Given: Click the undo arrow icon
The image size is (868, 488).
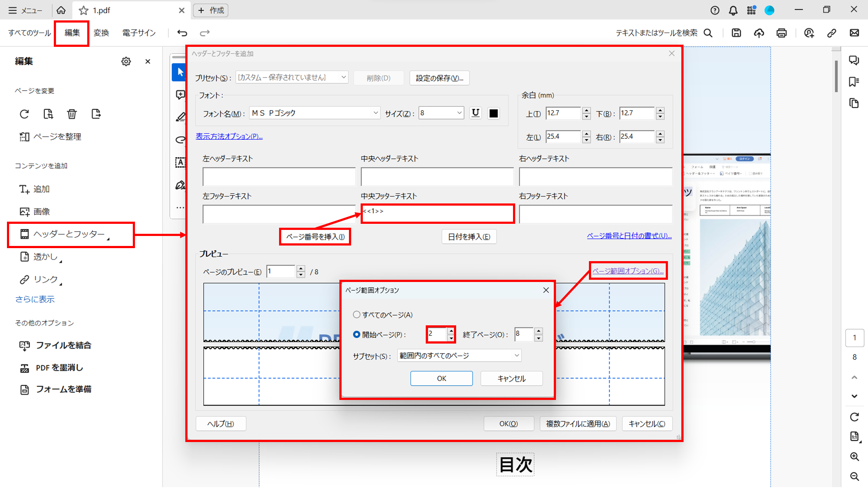Looking at the screenshot, I should (182, 33).
